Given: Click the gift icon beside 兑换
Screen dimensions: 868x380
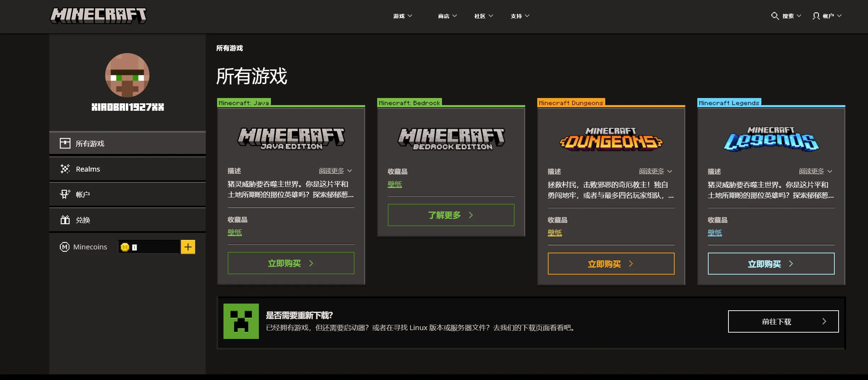Looking at the screenshot, I should [x=65, y=220].
